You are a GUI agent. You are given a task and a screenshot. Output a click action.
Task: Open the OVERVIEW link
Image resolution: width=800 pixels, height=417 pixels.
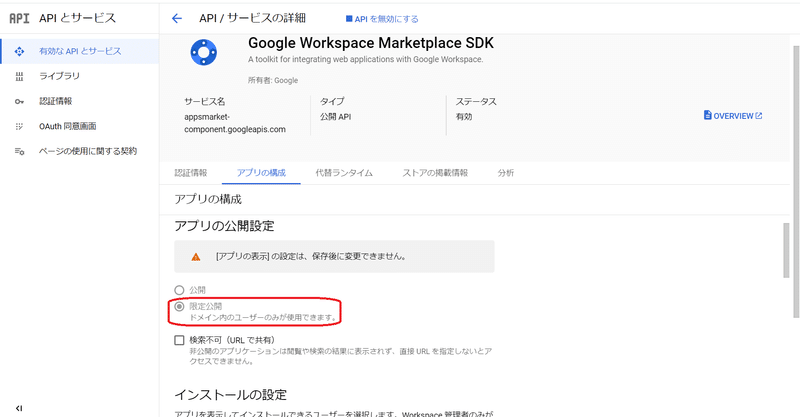point(733,116)
